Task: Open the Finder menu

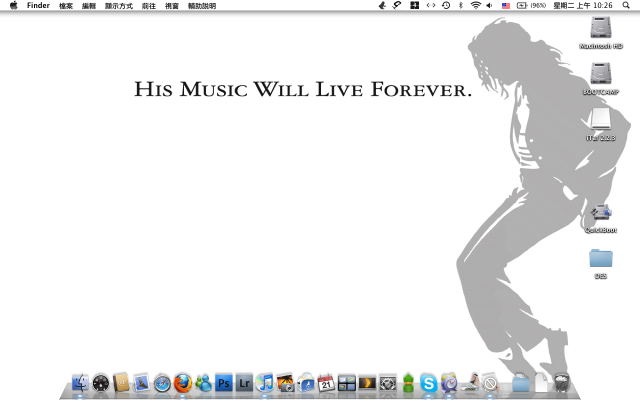Action: pyautogui.click(x=38, y=5)
